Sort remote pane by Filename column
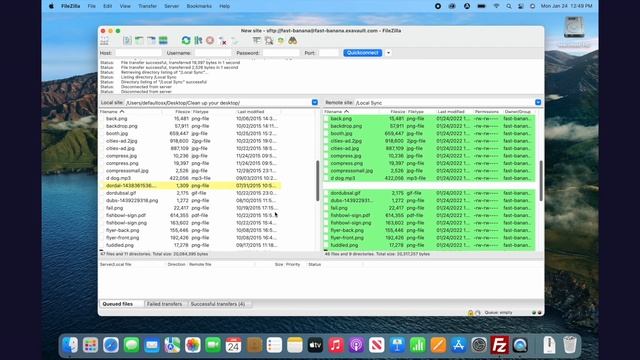The height and width of the screenshot is (360, 640). coord(352,111)
